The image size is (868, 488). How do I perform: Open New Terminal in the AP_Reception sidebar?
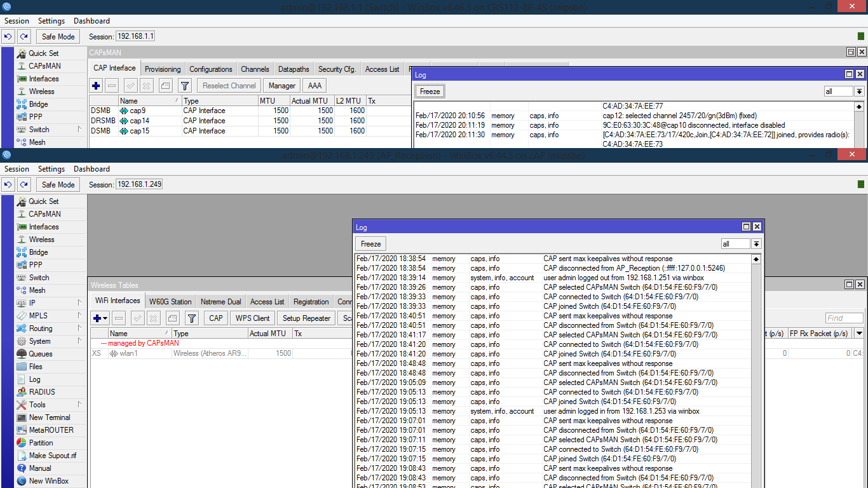click(50, 417)
